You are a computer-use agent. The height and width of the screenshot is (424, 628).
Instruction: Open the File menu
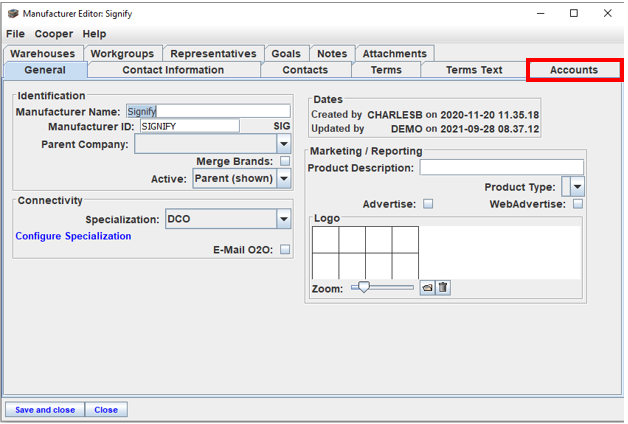[15, 34]
